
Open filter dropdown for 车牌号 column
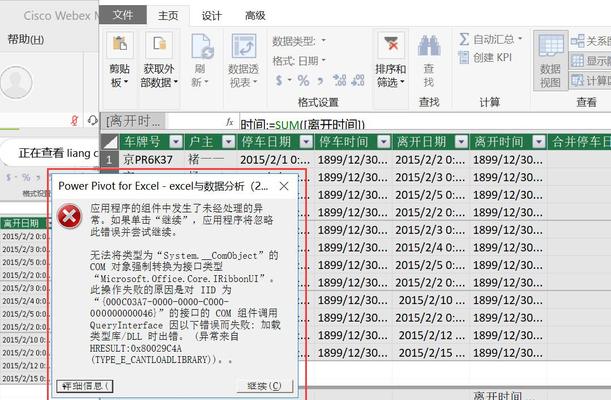coord(176,142)
